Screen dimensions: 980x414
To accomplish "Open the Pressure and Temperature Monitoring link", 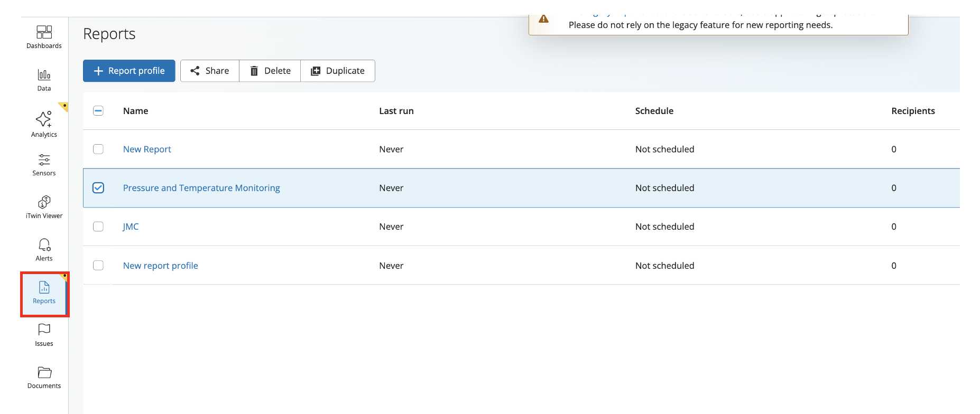I will click(x=201, y=188).
